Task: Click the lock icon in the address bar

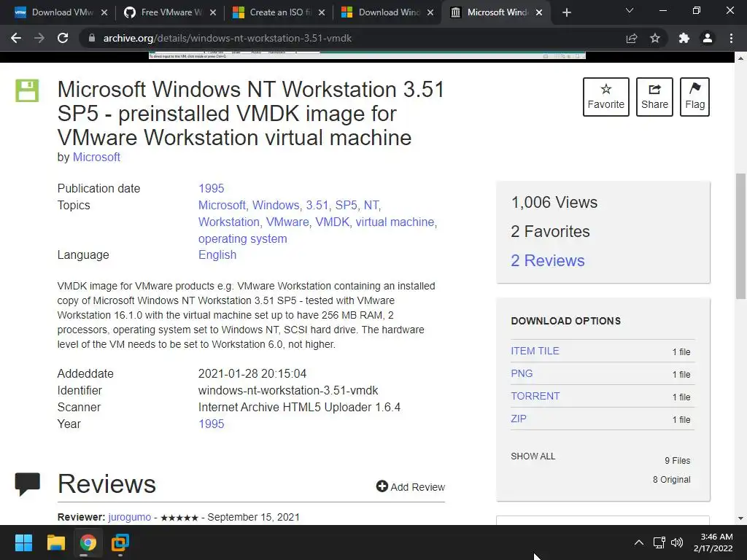Action: click(x=92, y=38)
